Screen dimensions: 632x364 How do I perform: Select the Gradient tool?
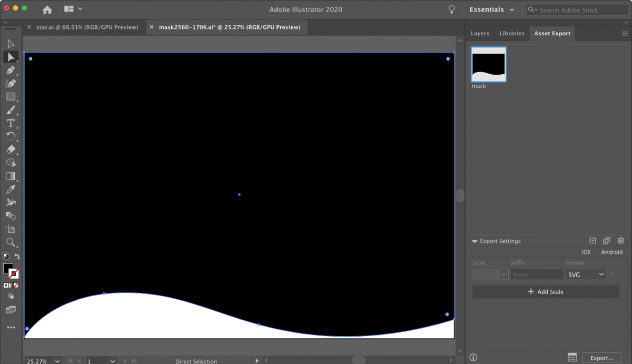[11, 176]
